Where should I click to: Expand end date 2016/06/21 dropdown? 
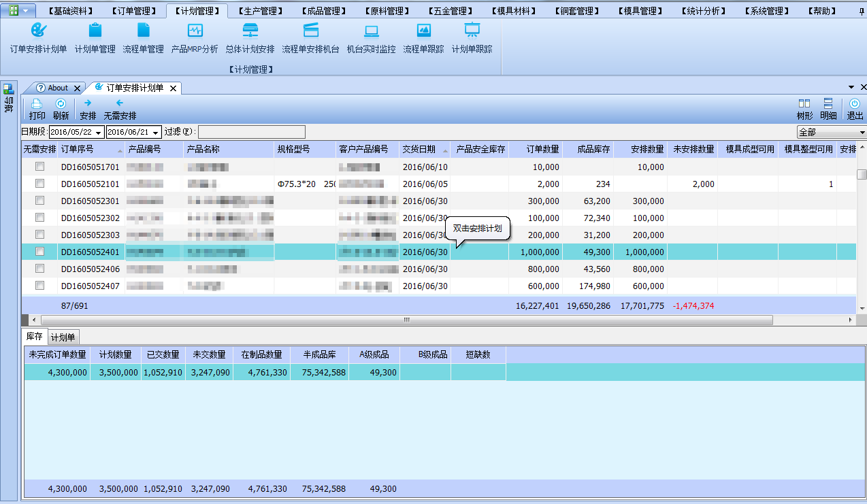click(x=156, y=133)
